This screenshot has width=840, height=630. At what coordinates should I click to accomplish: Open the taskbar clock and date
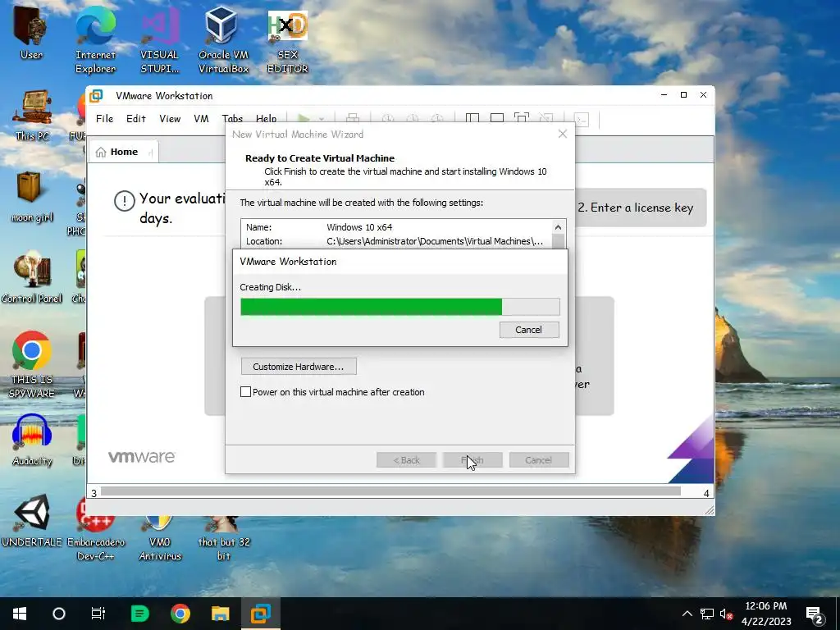coord(766,614)
